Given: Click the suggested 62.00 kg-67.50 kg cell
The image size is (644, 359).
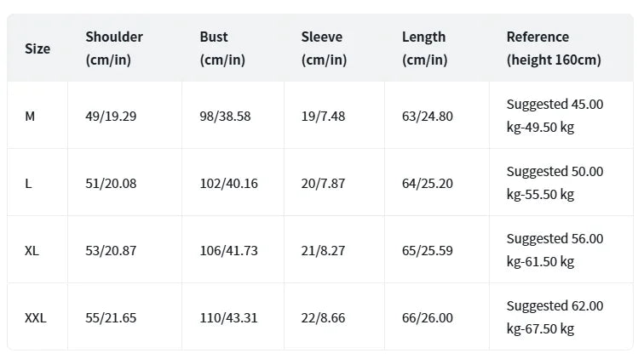Looking at the screenshot, I should [x=555, y=318].
